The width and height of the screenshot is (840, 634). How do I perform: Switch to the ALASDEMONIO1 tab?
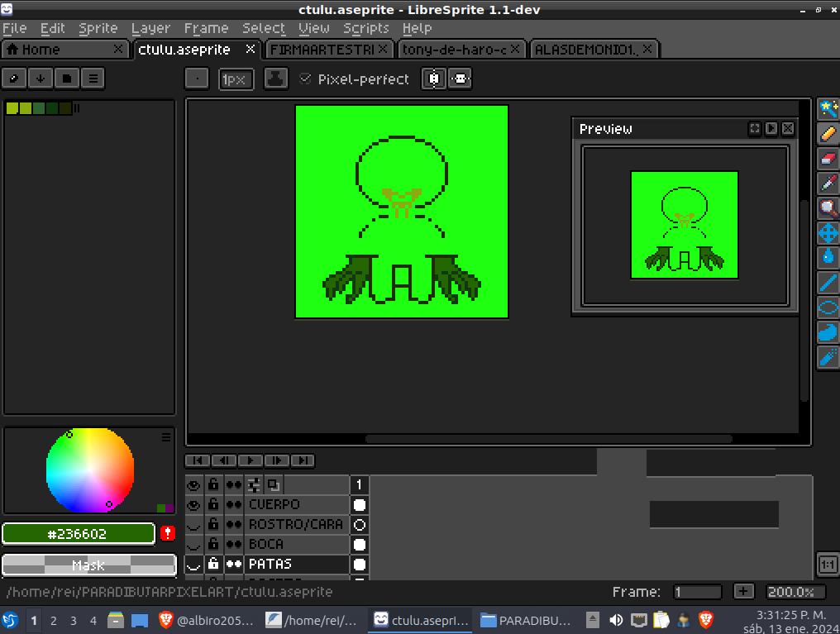pos(593,50)
